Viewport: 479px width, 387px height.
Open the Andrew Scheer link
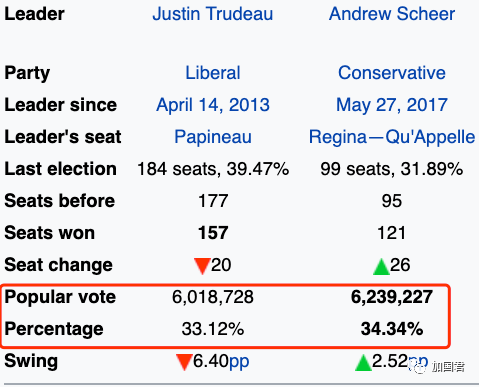(392, 14)
